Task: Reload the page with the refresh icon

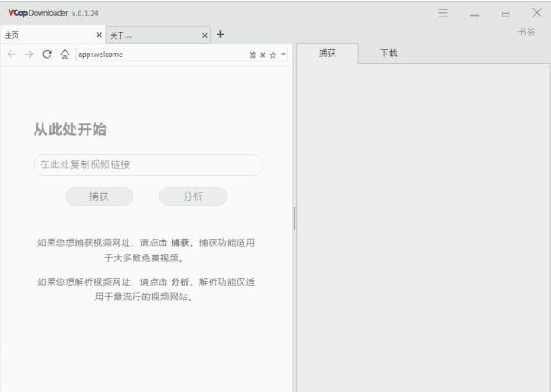Action: coord(47,55)
